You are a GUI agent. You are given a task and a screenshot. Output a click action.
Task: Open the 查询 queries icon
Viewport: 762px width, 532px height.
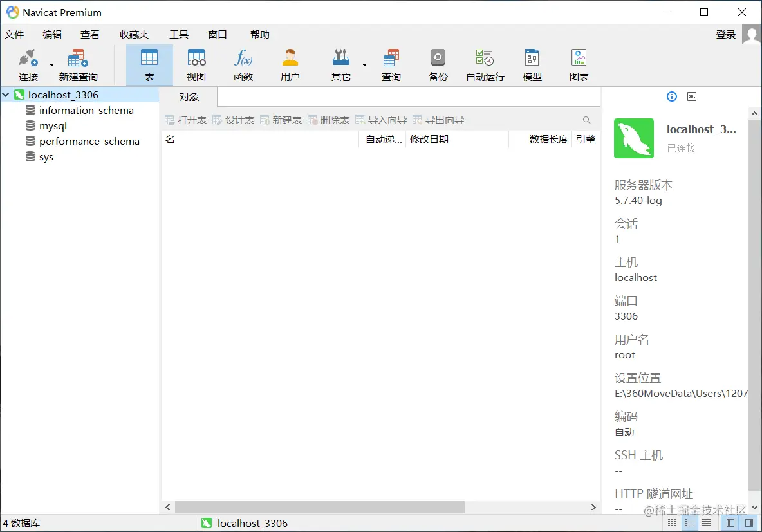click(x=391, y=65)
